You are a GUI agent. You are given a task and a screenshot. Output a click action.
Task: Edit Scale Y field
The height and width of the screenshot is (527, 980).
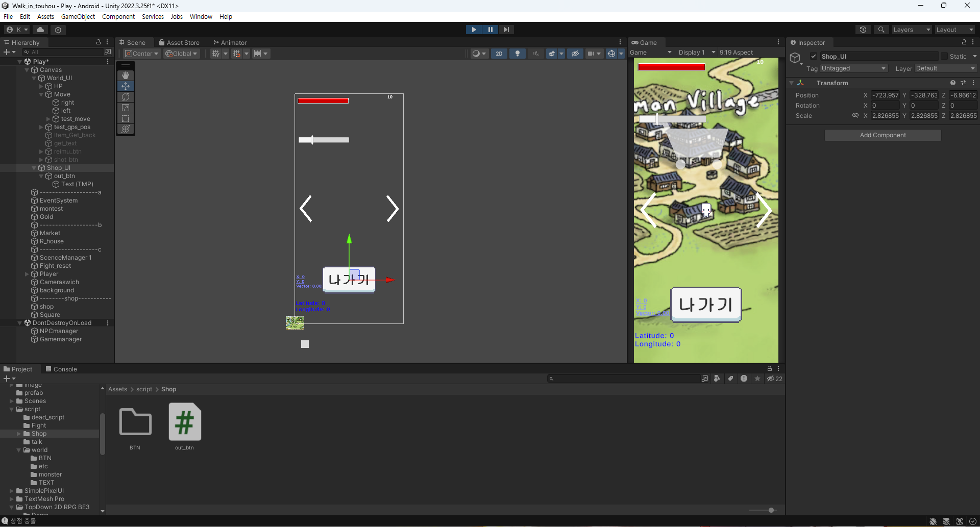[x=924, y=116]
